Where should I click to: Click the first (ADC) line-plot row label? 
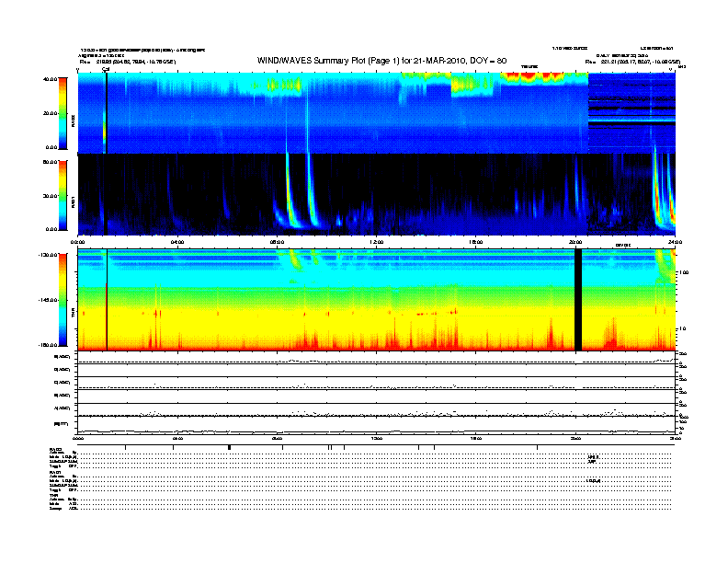63,357
